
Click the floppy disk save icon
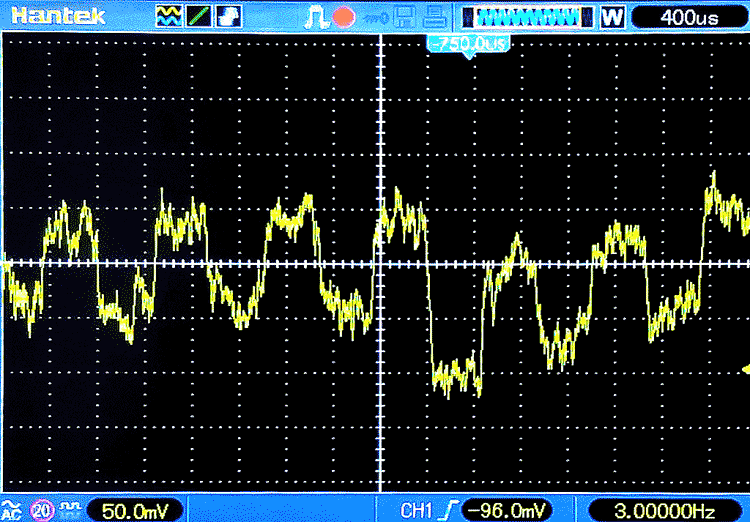(x=404, y=17)
